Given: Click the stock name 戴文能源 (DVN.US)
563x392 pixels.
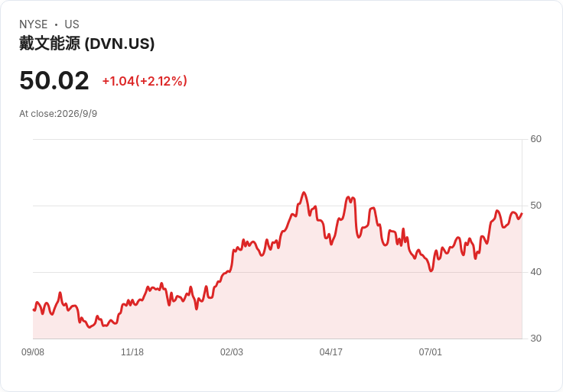Looking at the screenshot, I should tap(87, 44).
